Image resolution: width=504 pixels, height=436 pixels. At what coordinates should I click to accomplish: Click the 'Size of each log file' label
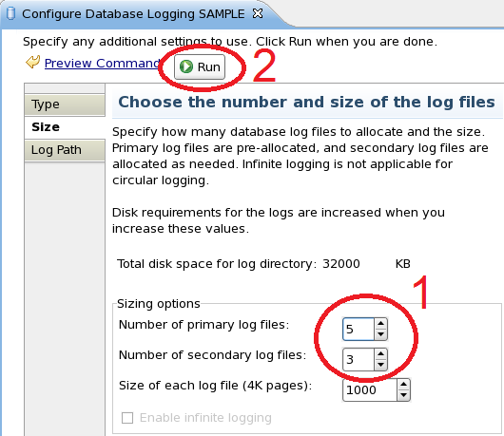pos(215,386)
